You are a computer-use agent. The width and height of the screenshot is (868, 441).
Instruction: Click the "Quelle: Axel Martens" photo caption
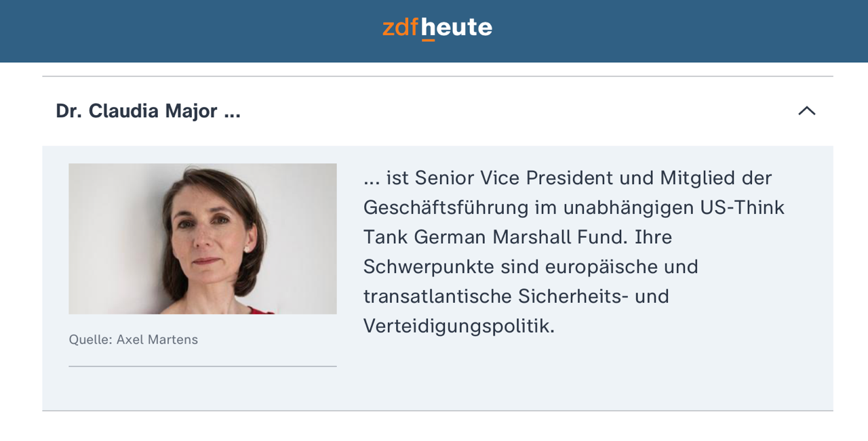click(134, 339)
